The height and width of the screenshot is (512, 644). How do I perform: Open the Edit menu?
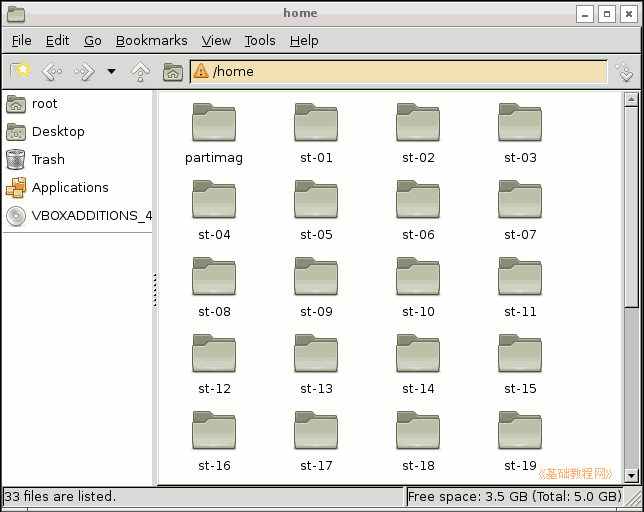pyautogui.click(x=58, y=41)
